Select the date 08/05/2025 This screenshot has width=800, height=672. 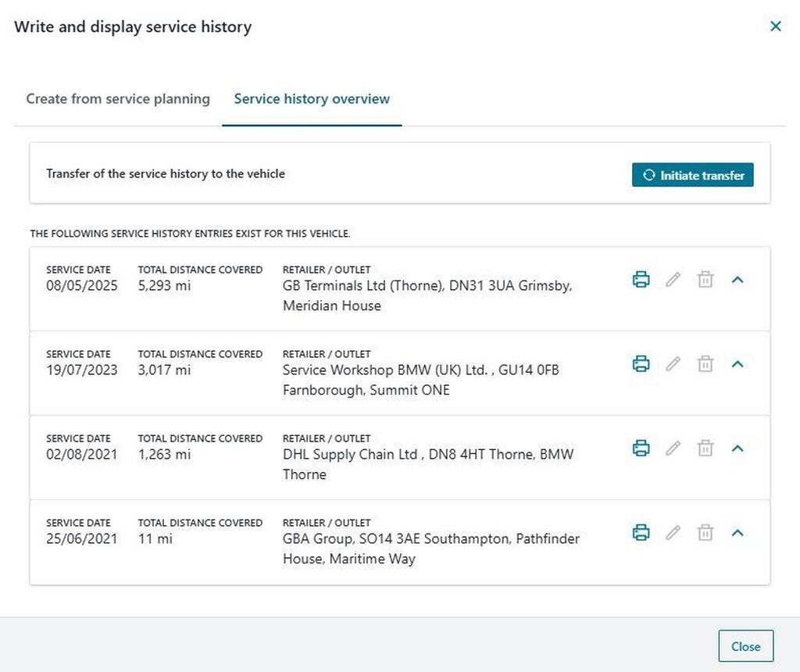click(81, 285)
